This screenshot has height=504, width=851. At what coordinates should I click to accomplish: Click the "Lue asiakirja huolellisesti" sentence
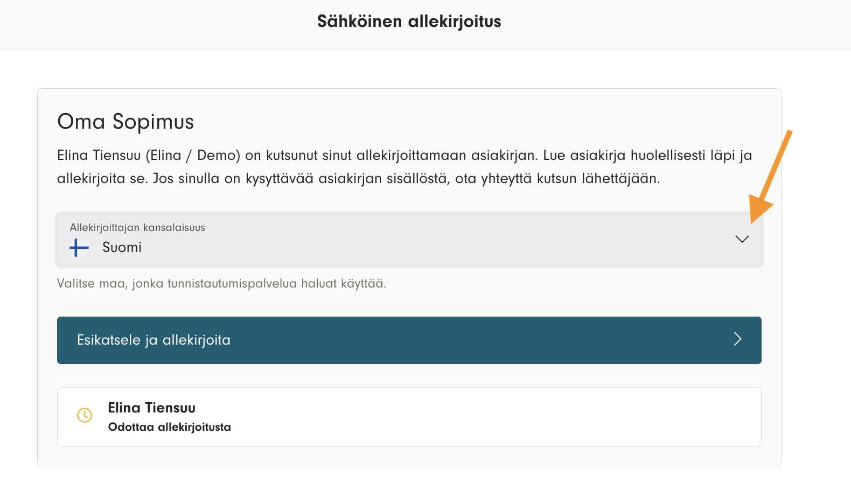[647, 156]
